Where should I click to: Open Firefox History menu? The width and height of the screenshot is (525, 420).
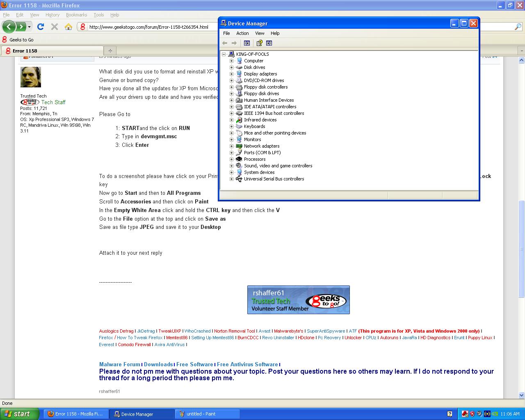(52, 15)
